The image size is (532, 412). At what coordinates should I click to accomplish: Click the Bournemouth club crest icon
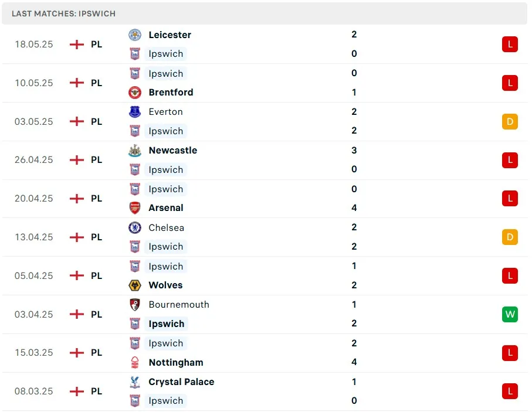click(135, 305)
